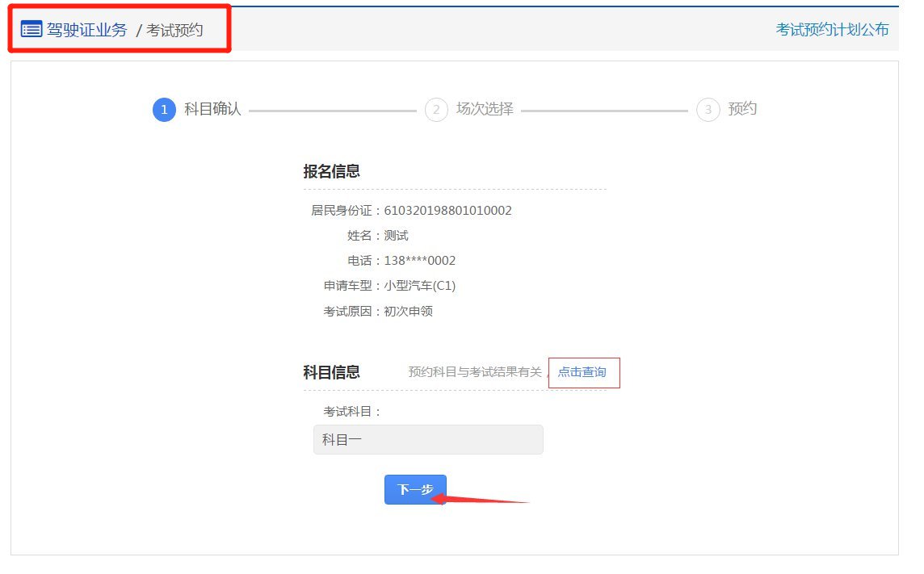Select the 考试预约 breadcrumb text
This screenshot has width=924, height=574.
[x=174, y=31]
